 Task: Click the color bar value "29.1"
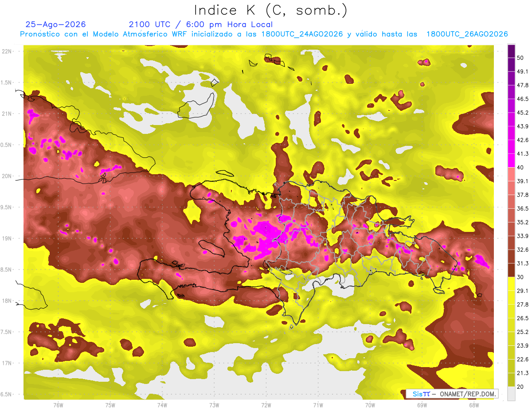[x=523, y=291]
